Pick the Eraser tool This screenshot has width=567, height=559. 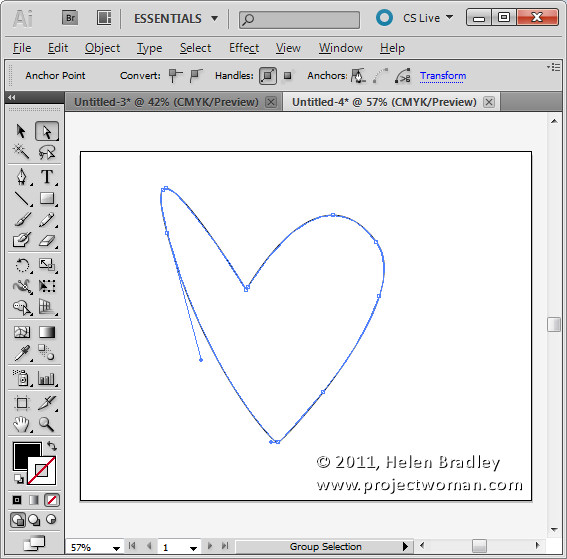point(47,240)
